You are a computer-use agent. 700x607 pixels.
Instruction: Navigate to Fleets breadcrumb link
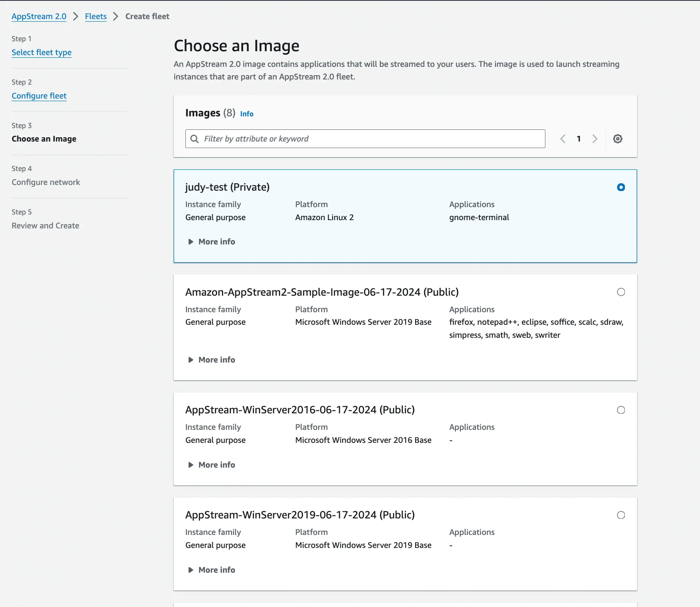[x=96, y=16]
